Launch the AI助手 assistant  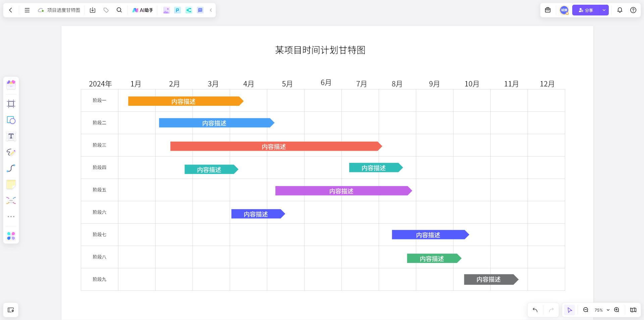click(x=143, y=10)
